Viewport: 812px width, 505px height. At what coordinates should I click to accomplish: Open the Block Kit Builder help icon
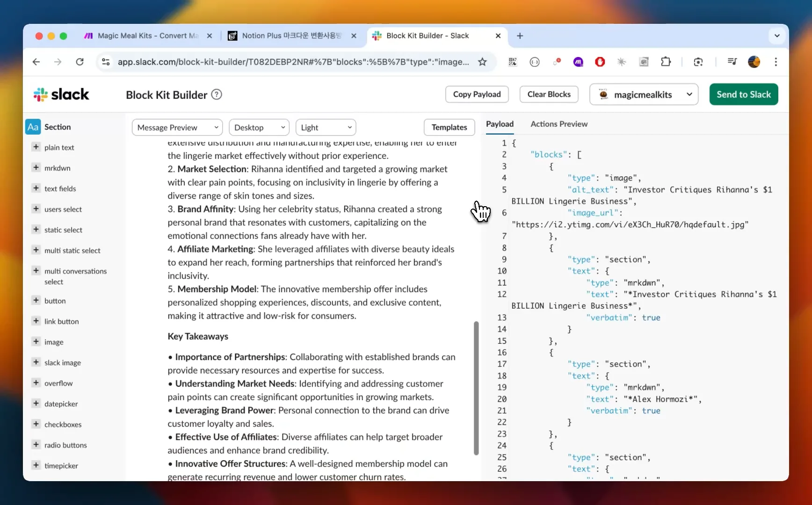pyautogui.click(x=217, y=94)
